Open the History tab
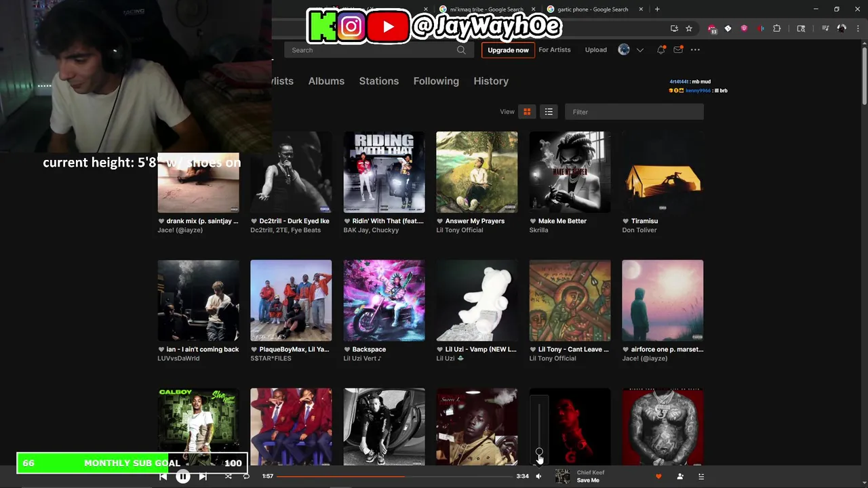868x488 pixels. tap(491, 81)
